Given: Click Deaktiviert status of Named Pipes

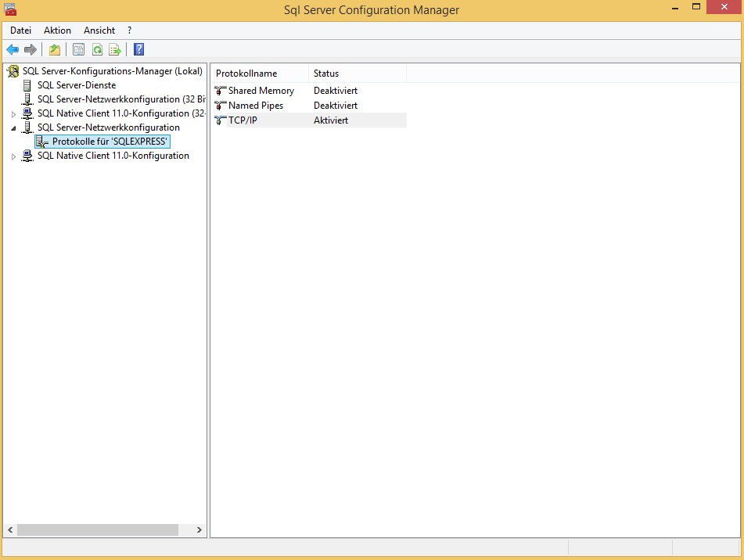Looking at the screenshot, I should (336, 106).
